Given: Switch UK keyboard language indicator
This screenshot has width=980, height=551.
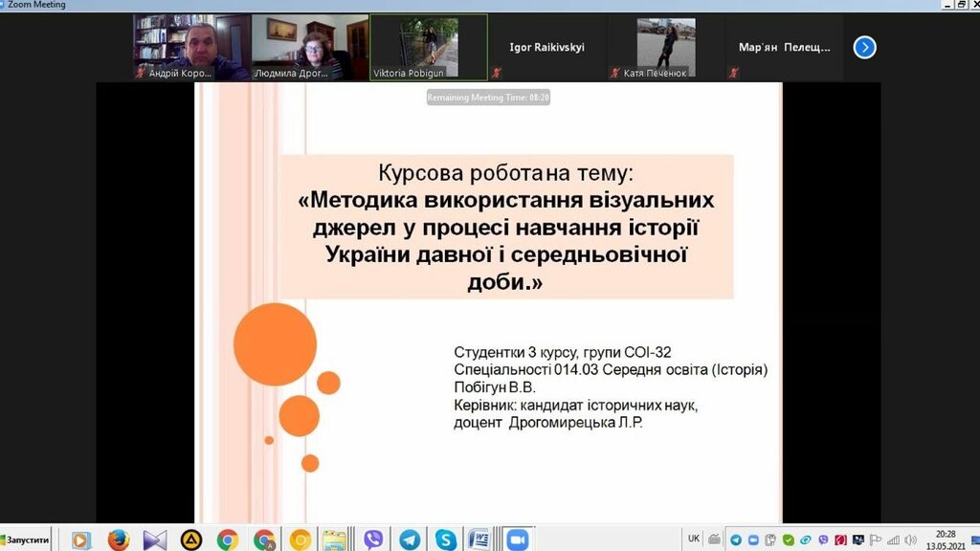Looking at the screenshot, I should 694,539.
